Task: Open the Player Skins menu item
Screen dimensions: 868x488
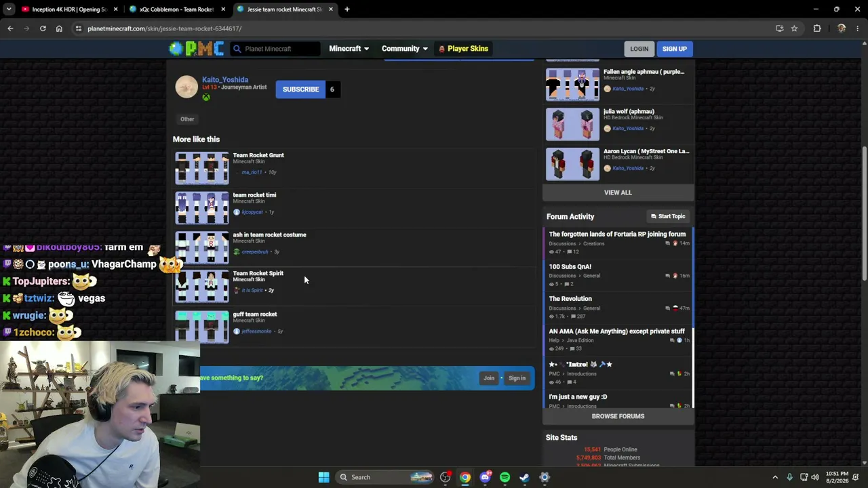Action: [x=463, y=49]
